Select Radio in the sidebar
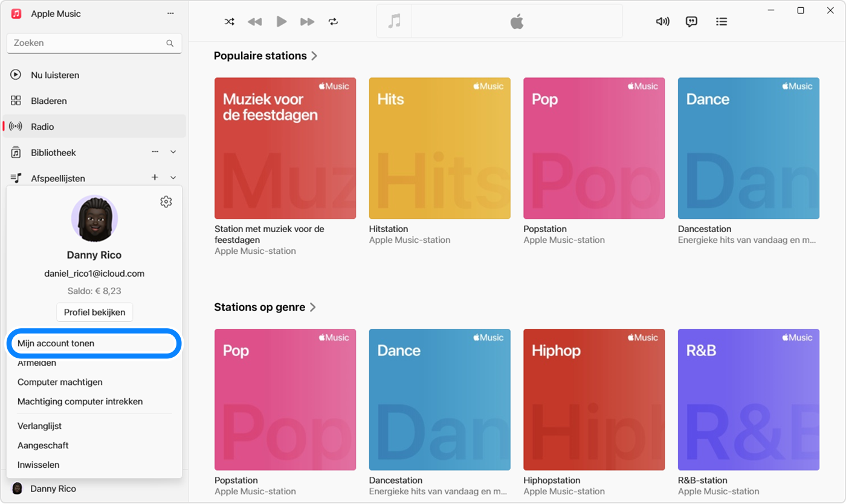The image size is (846, 504). [x=94, y=126]
